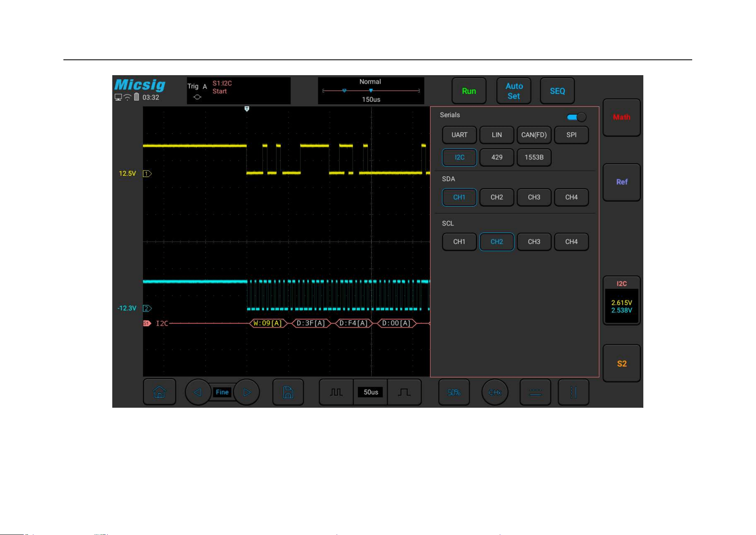Open the CHx channel selector
This screenshot has width=756, height=535.
point(495,392)
